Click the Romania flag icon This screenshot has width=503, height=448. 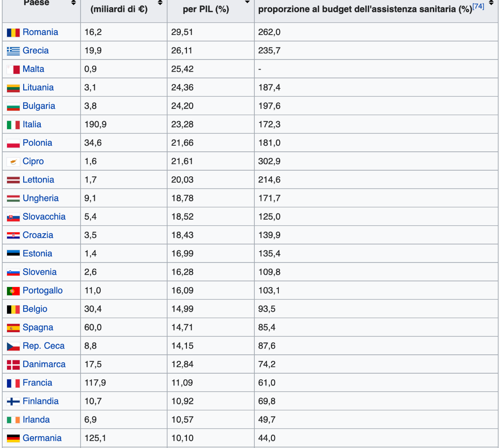pyautogui.click(x=13, y=32)
